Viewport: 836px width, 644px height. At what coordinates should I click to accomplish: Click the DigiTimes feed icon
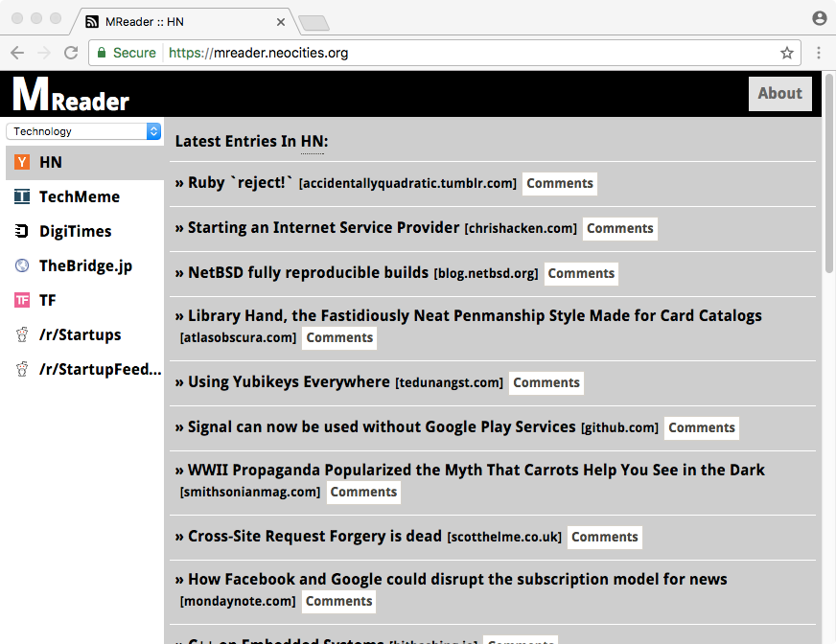(x=22, y=231)
